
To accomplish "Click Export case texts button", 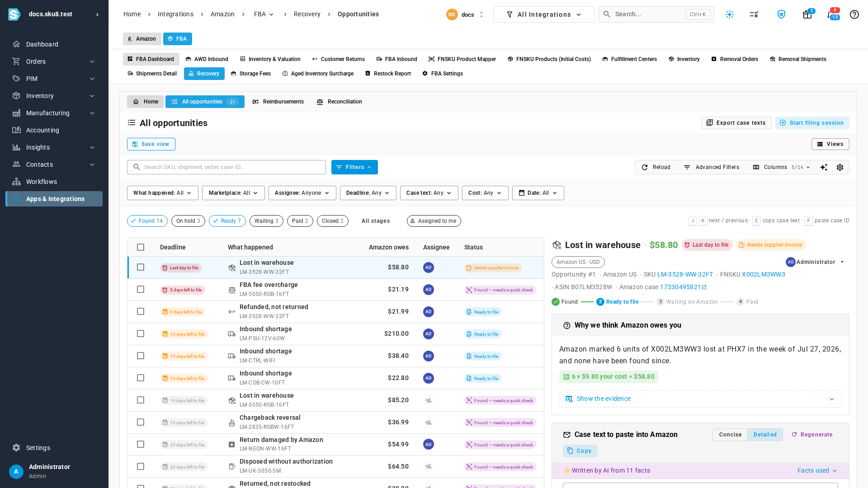I will click(x=736, y=123).
